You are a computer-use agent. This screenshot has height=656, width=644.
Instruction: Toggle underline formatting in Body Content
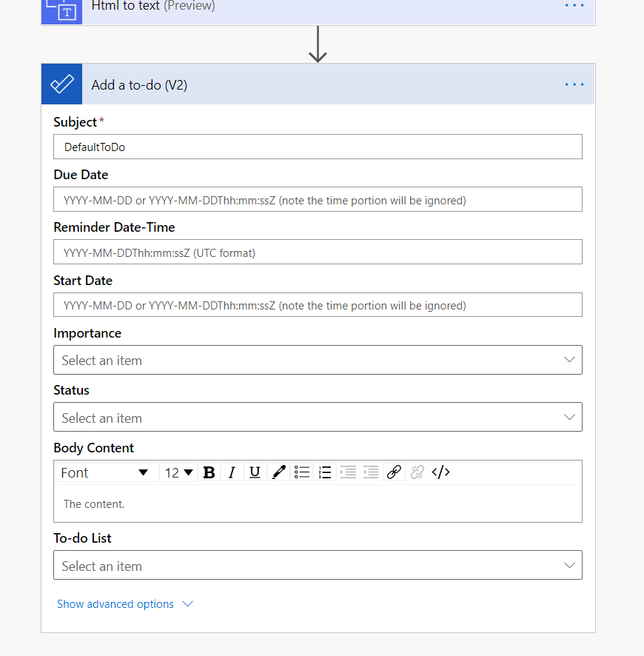tap(255, 472)
